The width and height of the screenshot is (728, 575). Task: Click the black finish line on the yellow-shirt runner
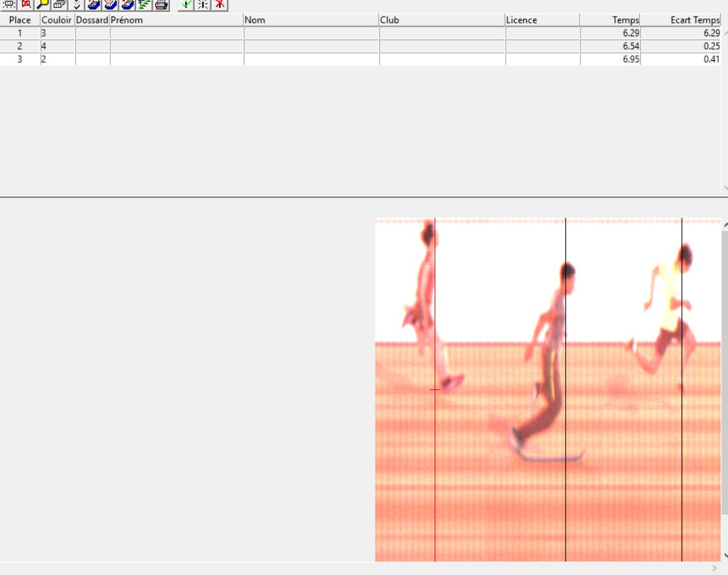(682, 390)
